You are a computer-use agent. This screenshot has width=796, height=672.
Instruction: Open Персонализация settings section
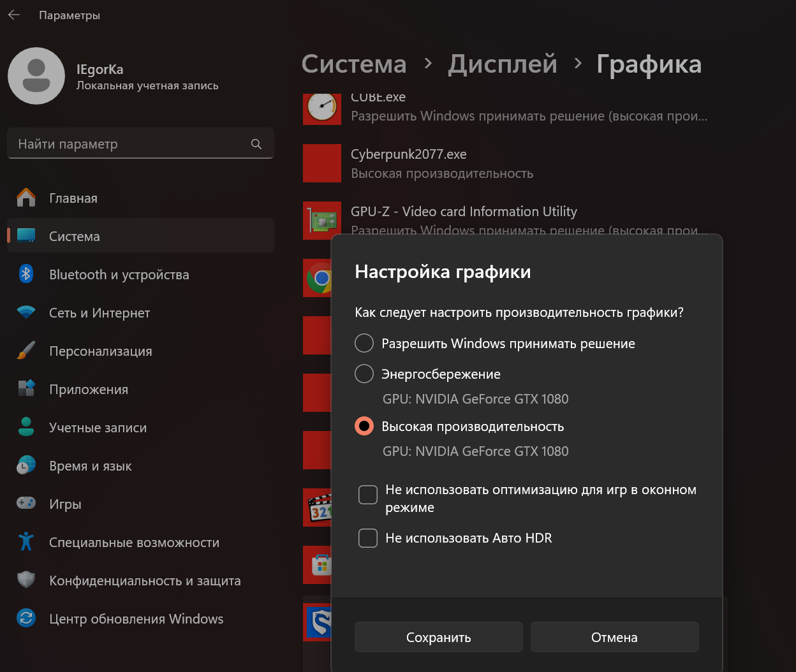click(x=140, y=351)
